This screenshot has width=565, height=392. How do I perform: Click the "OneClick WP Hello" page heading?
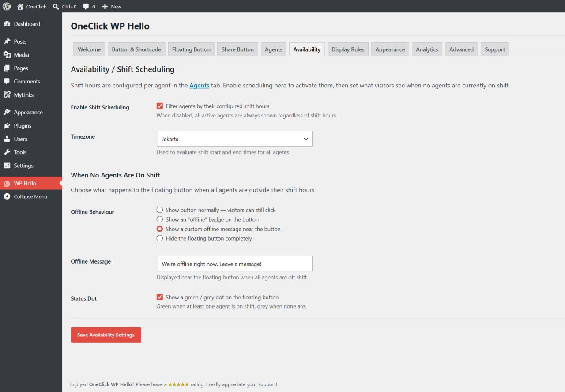(x=110, y=26)
